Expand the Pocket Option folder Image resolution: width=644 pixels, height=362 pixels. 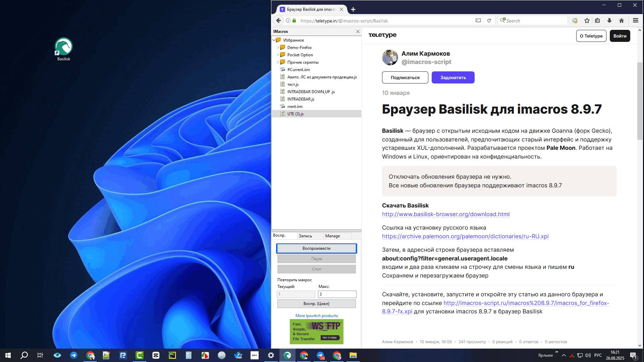[278, 55]
